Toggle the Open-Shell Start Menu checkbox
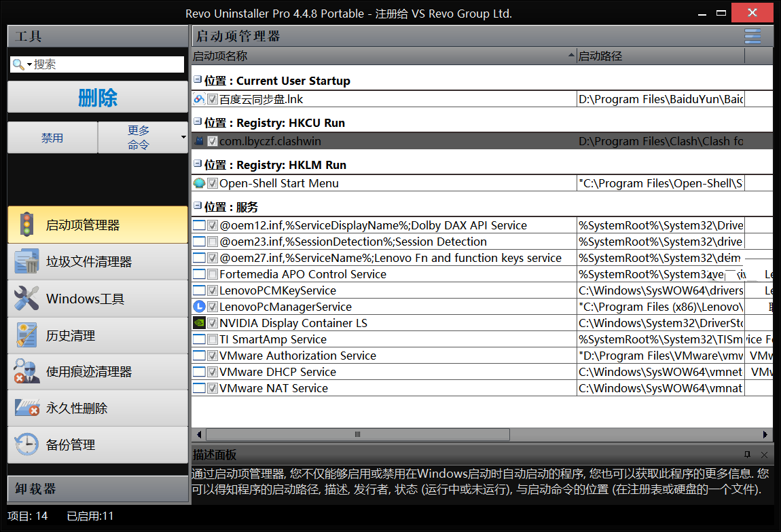This screenshot has height=532, width=781. [213, 183]
